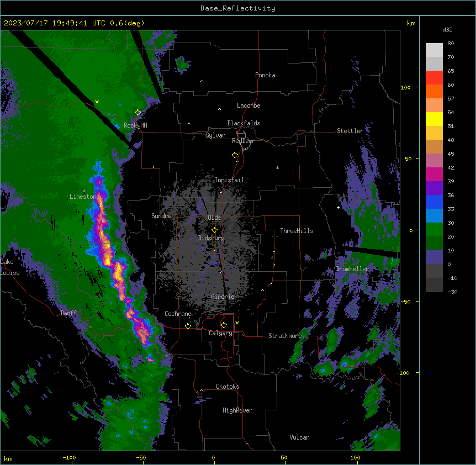Select the dark orange swatch between 60 and 57
476x465 pixels.
click(x=434, y=91)
